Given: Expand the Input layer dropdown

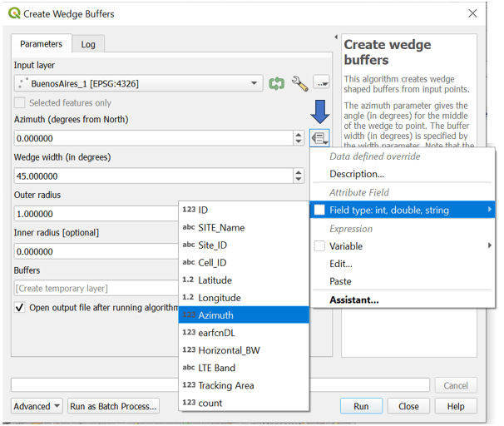Looking at the screenshot, I should point(255,84).
